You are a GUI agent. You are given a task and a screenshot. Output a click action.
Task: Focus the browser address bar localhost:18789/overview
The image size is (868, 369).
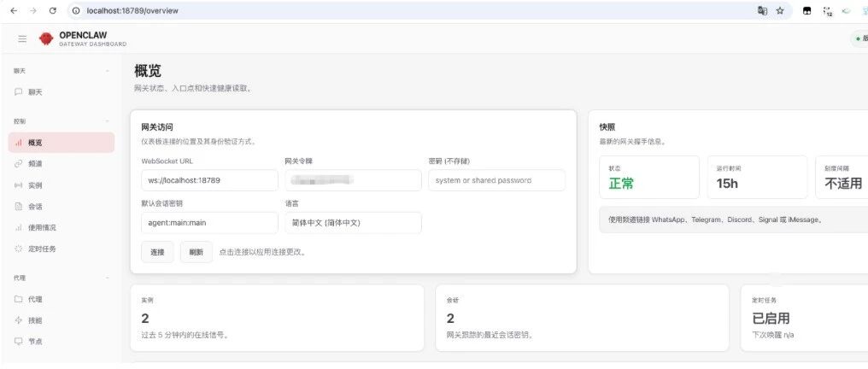tap(409, 10)
